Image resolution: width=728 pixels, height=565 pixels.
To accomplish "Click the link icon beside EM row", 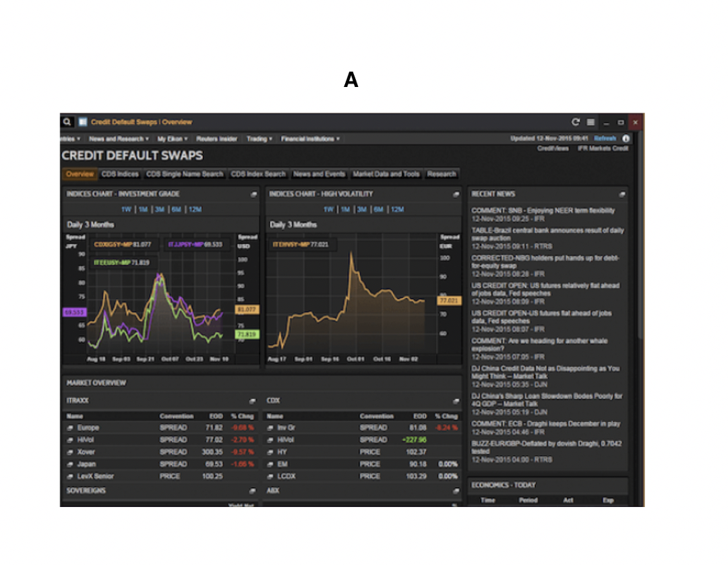I will tap(270, 464).
